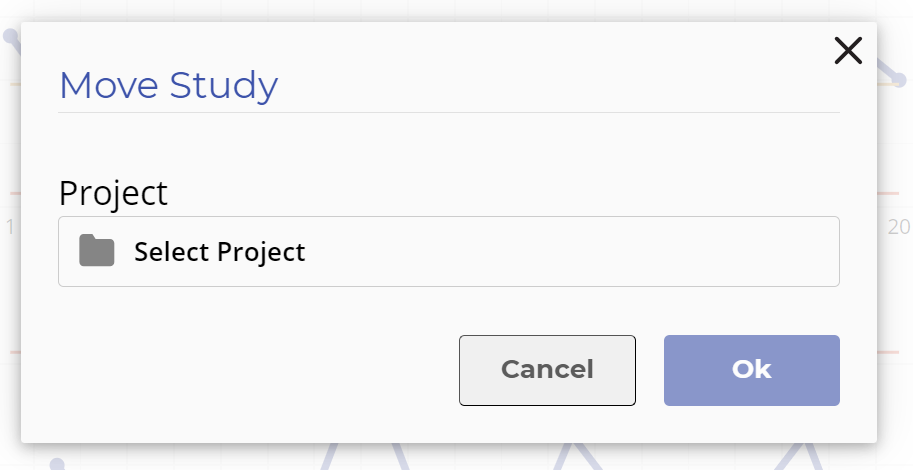Screen dimensions: 913x470
Task: Select the chart data point at bottom-left
Action: click(x=56, y=464)
